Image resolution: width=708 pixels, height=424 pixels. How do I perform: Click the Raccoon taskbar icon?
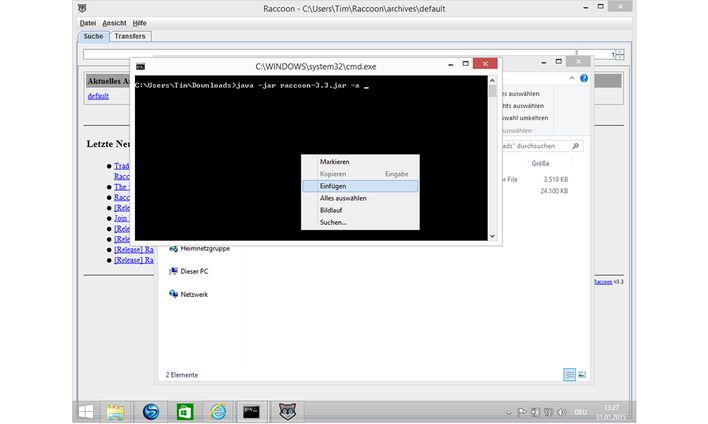(x=287, y=412)
